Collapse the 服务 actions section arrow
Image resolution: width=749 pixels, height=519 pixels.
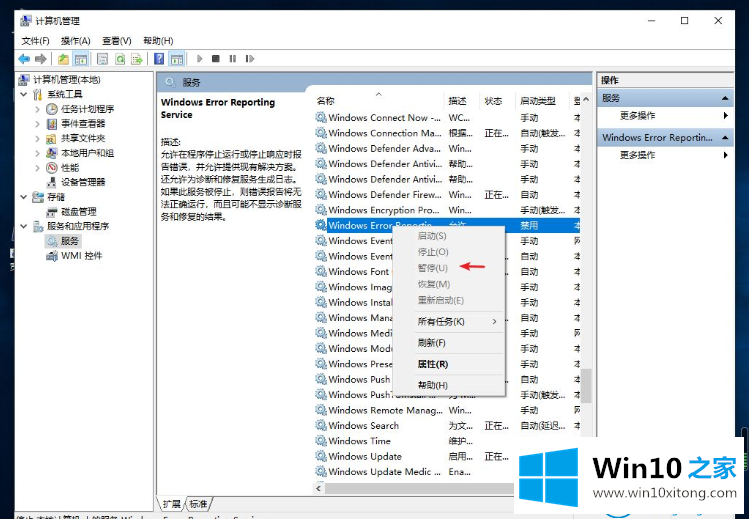click(725, 98)
